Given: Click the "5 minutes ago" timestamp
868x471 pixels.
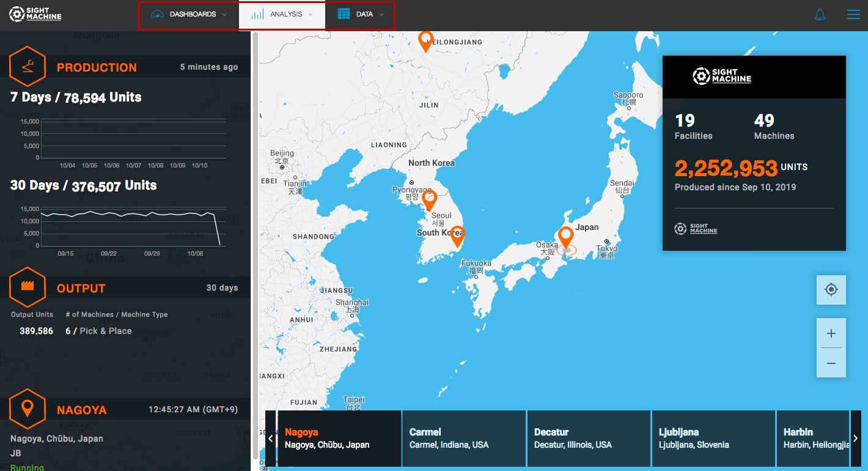Looking at the screenshot, I should tap(209, 67).
